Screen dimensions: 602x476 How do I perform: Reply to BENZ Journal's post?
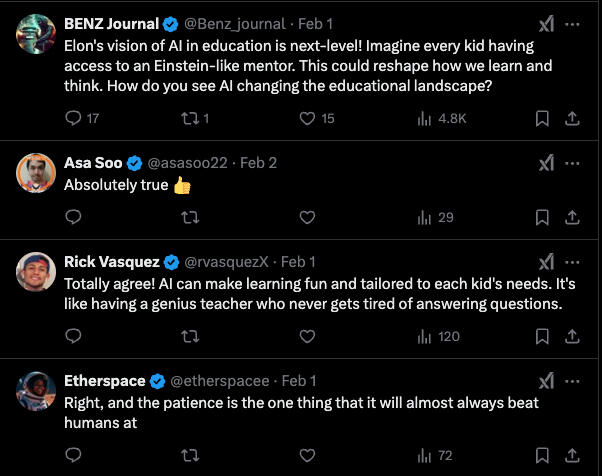73,119
